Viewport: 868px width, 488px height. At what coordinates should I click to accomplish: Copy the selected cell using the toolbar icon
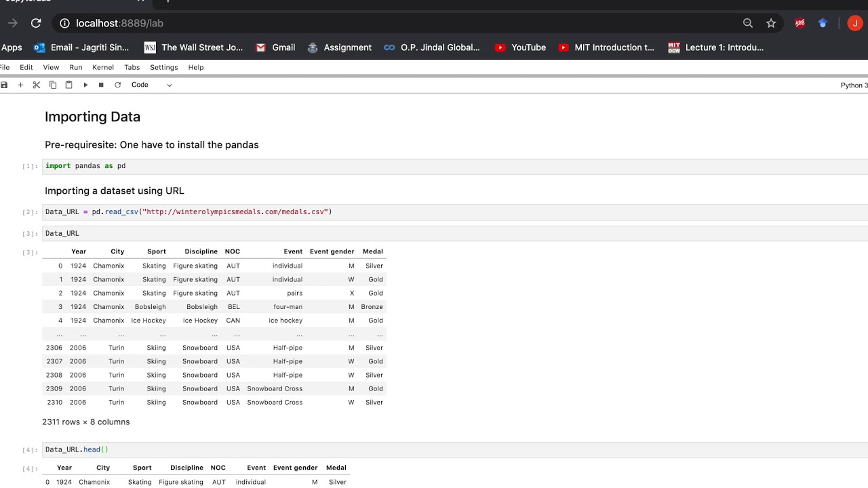point(53,85)
